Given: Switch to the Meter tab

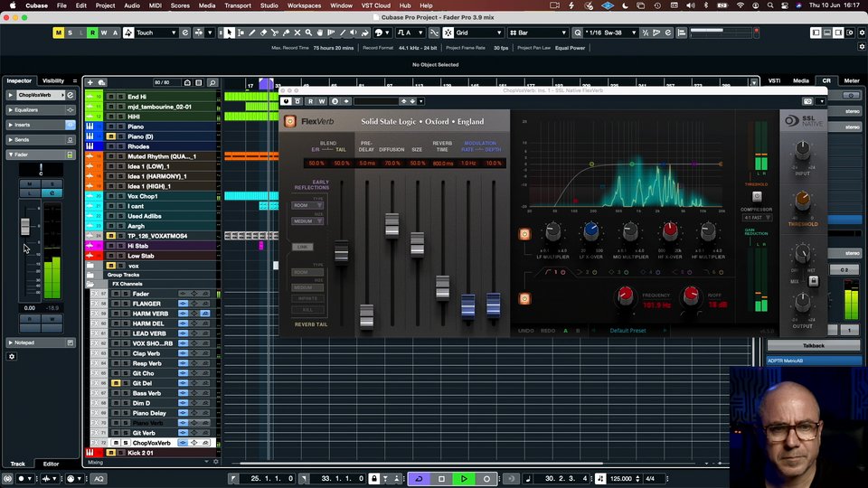Looking at the screenshot, I should 852,80.
